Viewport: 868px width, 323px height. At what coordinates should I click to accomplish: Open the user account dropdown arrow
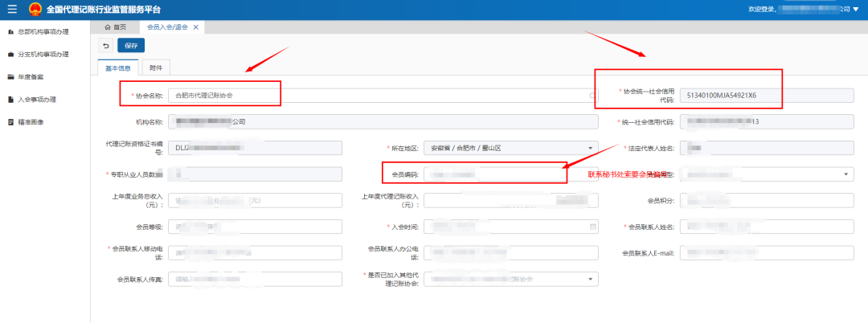pos(855,9)
